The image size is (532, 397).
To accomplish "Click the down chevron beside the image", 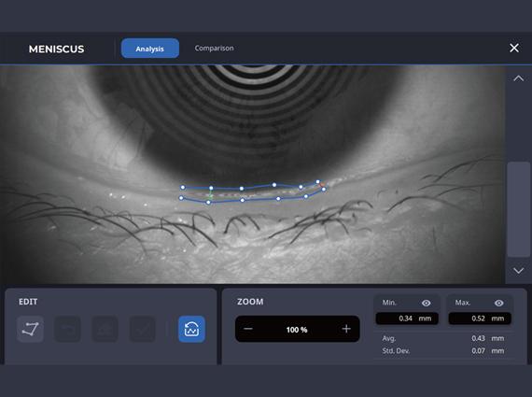I will point(518,271).
